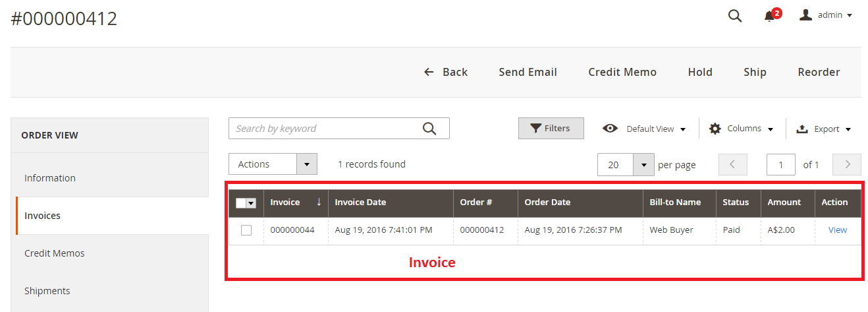Open the Shipments tab
868x312 pixels.
tap(47, 291)
